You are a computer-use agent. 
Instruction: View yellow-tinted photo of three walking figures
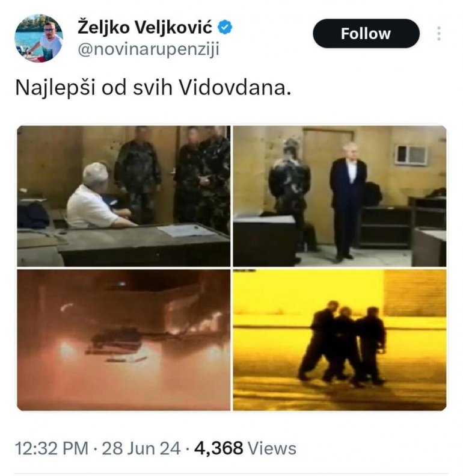pos(340,340)
